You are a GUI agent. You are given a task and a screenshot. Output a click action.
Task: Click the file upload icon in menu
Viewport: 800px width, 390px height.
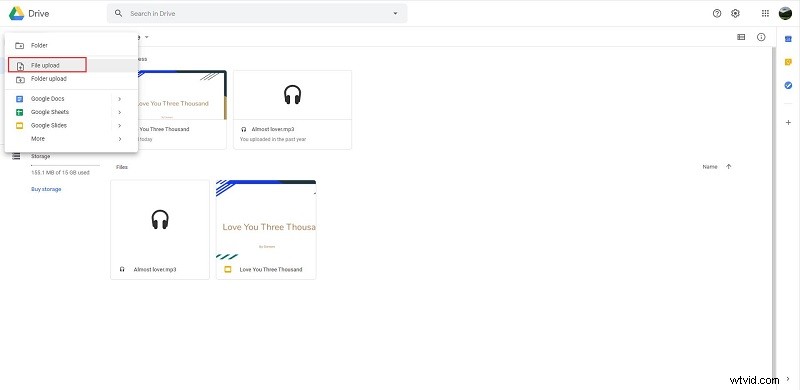click(20, 66)
